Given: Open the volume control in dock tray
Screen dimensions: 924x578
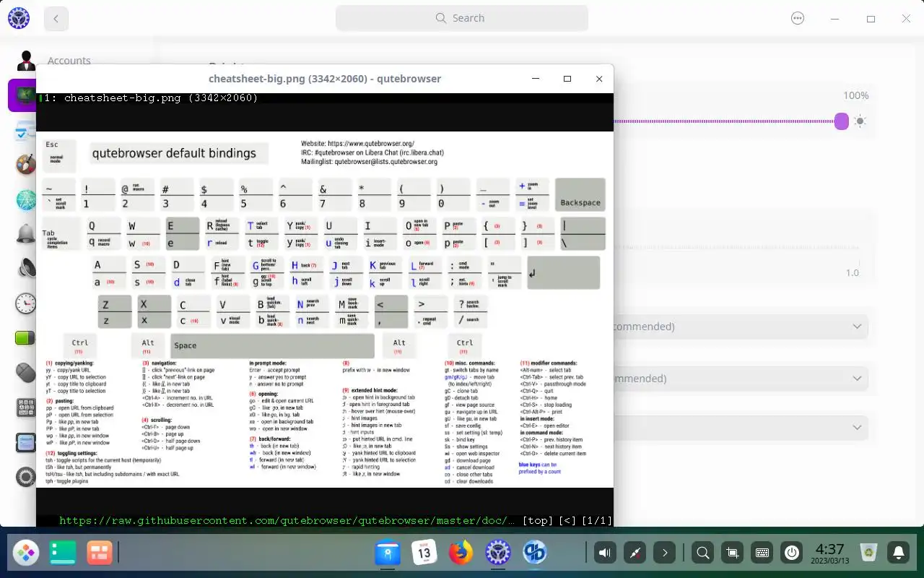Looking at the screenshot, I should (x=605, y=553).
